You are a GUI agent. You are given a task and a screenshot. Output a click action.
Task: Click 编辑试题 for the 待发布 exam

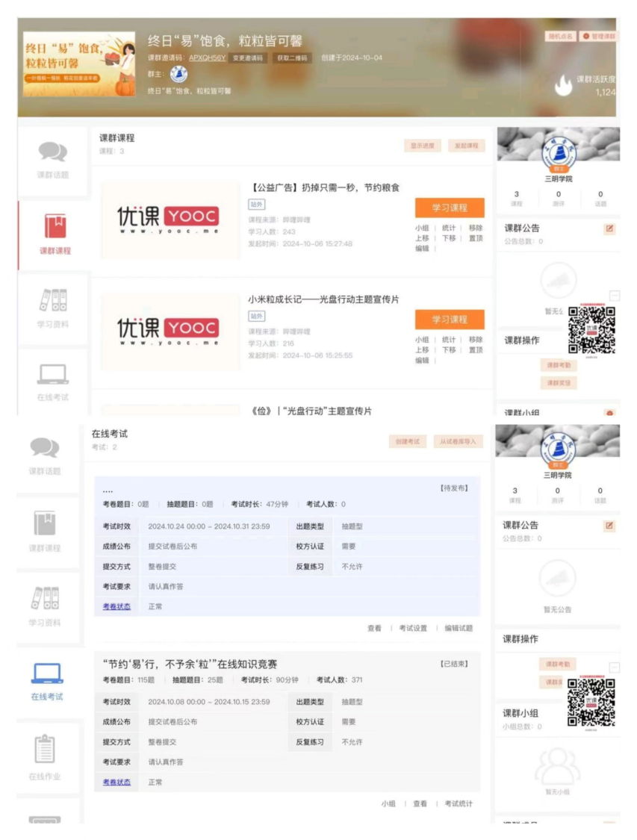click(459, 629)
